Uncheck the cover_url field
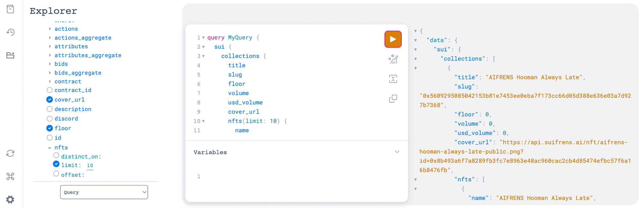Screen dimensions: 644x208 click(50, 100)
